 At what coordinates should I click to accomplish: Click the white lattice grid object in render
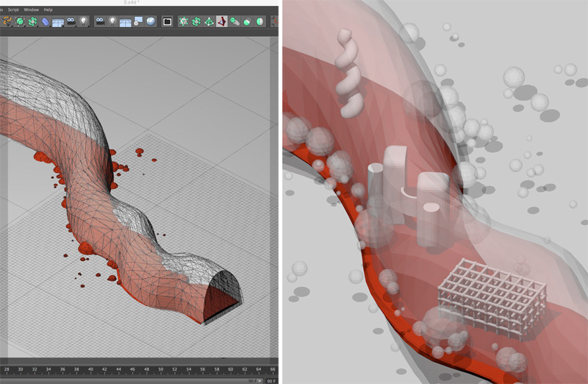tap(492, 299)
